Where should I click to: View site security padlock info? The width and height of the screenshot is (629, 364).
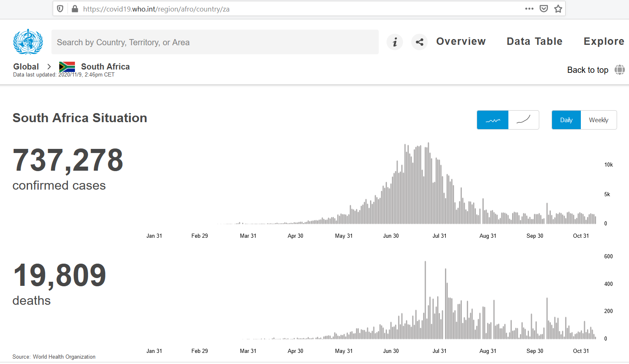coord(75,9)
